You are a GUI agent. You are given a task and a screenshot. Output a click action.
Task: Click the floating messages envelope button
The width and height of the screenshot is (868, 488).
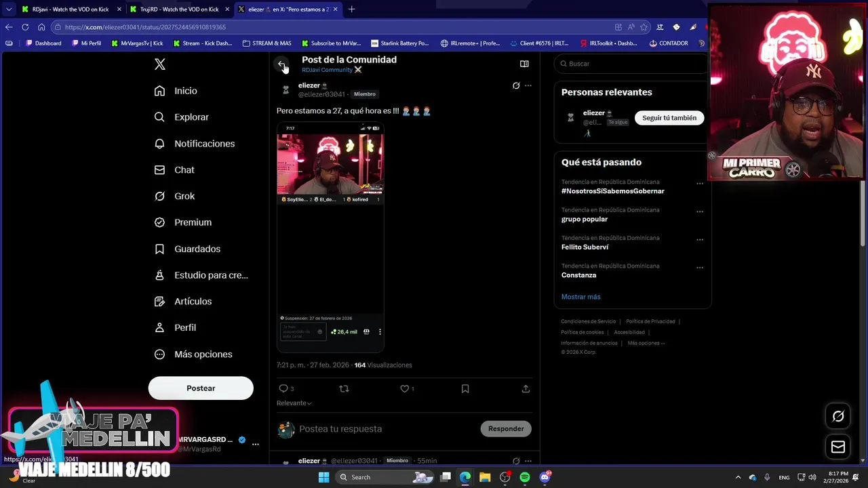tap(838, 447)
